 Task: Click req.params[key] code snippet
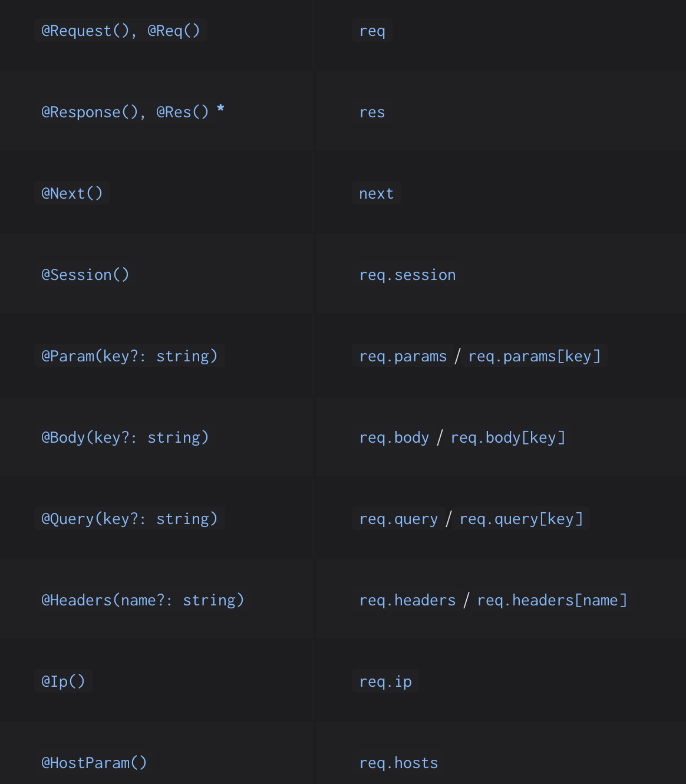coord(535,356)
